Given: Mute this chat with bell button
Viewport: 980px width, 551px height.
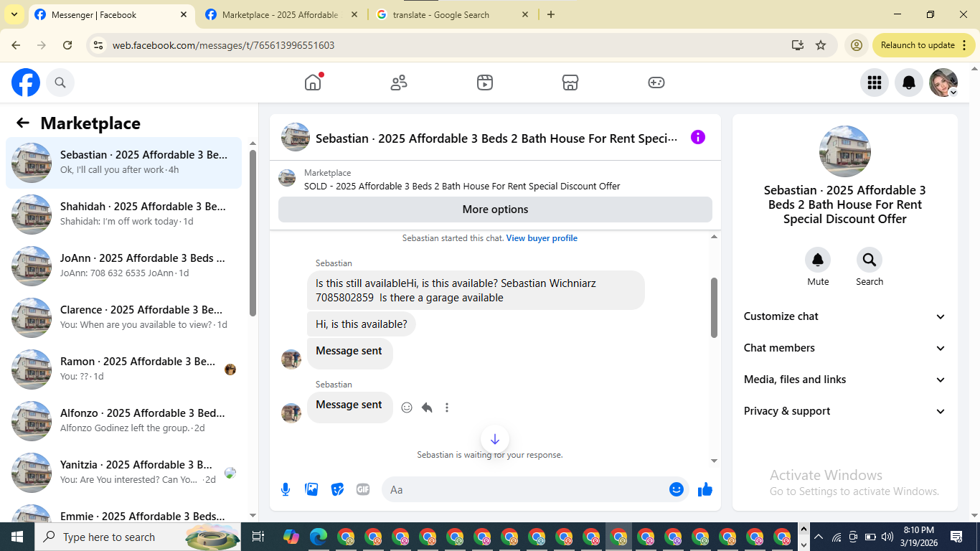Looking at the screenshot, I should point(818,260).
